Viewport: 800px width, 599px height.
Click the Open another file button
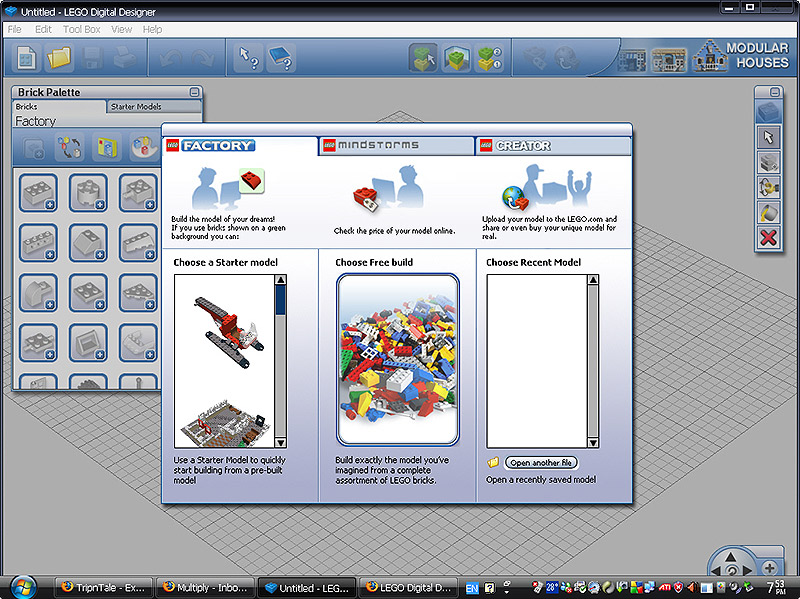(x=541, y=463)
